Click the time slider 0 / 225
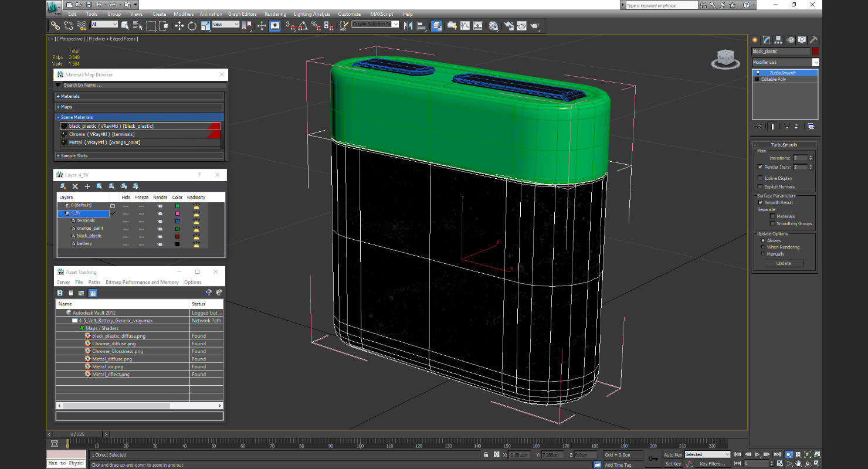Viewport: 868px width, 469px height. pos(77,434)
